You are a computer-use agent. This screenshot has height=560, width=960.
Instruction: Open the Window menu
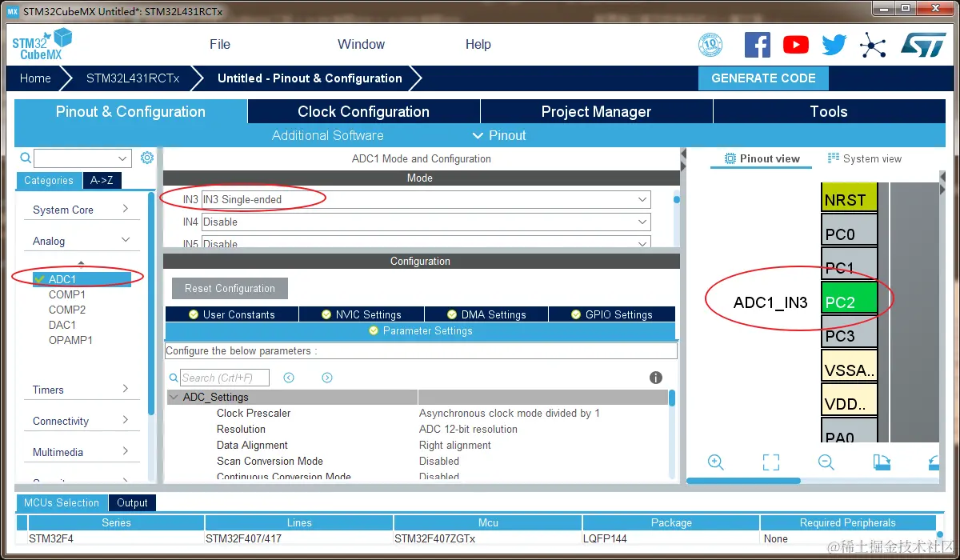tap(361, 44)
